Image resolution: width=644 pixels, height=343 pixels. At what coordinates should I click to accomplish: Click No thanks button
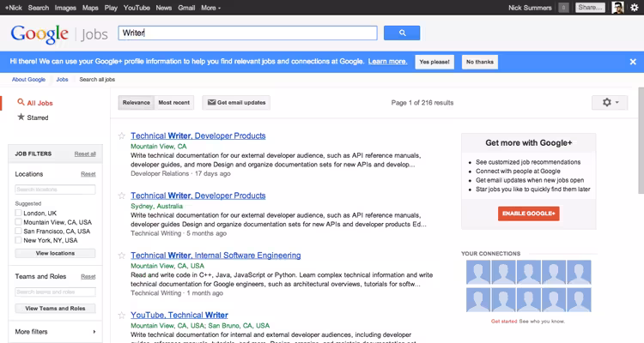(x=480, y=62)
